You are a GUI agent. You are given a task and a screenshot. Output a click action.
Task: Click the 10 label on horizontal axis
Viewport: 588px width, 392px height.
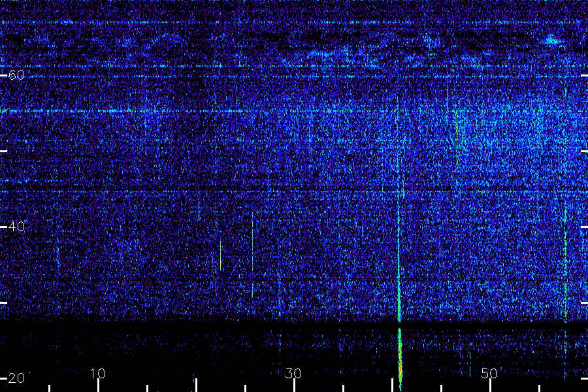point(97,374)
